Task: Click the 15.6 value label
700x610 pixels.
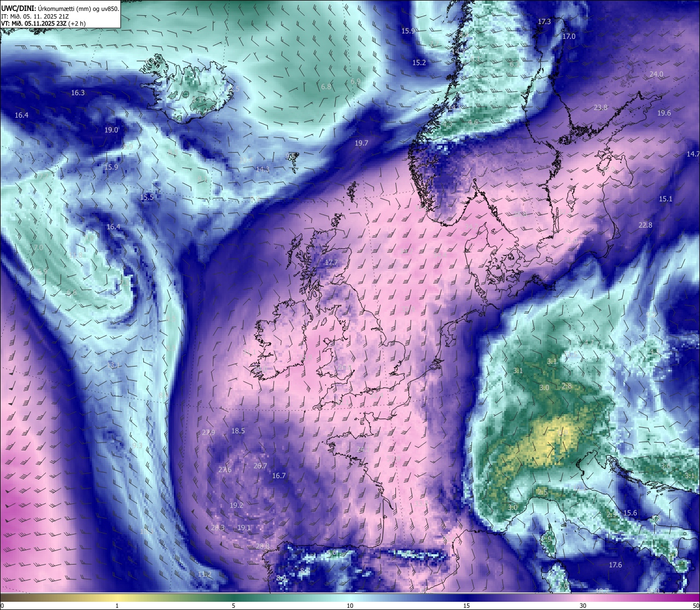Action: coord(631,513)
